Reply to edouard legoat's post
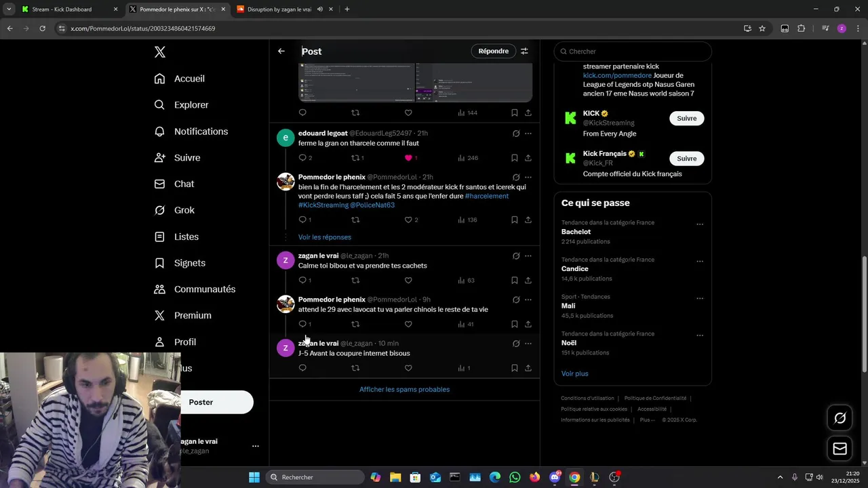Screen dimensions: 868x488 coord(302,158)
